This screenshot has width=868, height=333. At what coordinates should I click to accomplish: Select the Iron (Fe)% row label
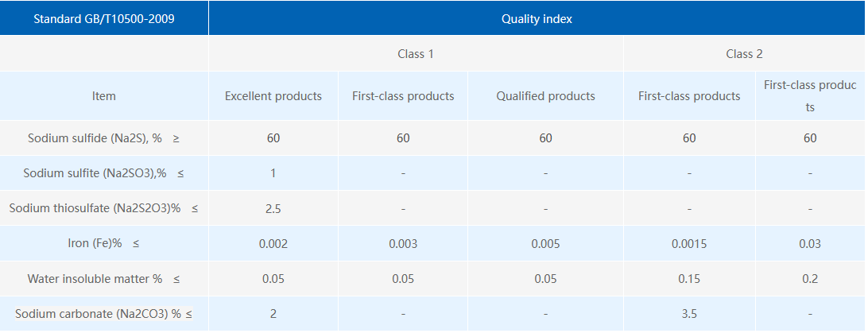[104, 243]
